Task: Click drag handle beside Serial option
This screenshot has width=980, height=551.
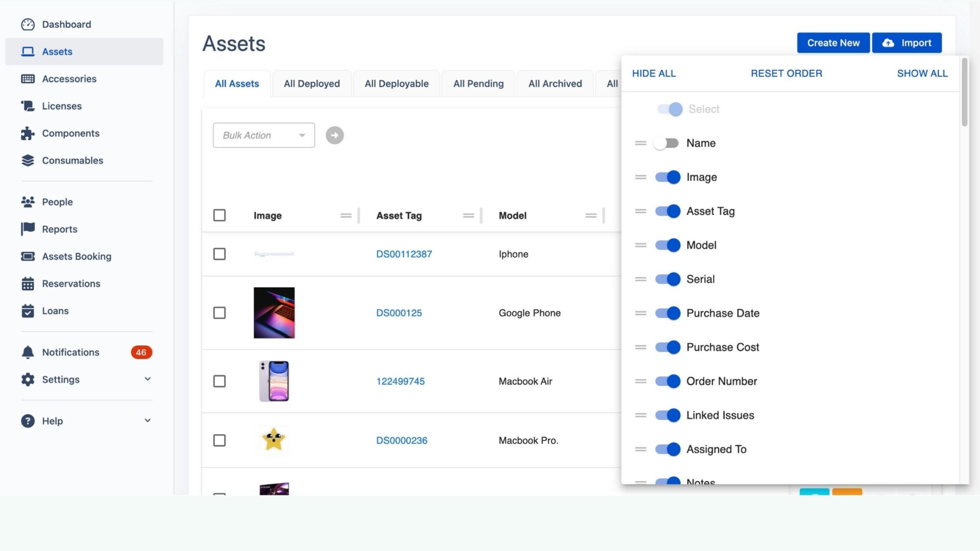Action: pyautogui.click(x=641, y=280)
